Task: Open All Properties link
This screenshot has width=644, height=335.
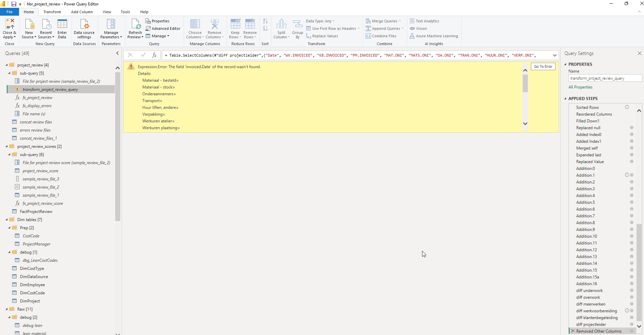Action: coord(580,87)
